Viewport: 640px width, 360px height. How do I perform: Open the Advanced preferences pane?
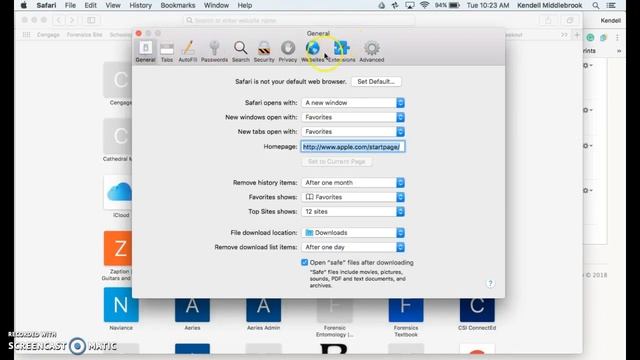[x=371, y=51]
